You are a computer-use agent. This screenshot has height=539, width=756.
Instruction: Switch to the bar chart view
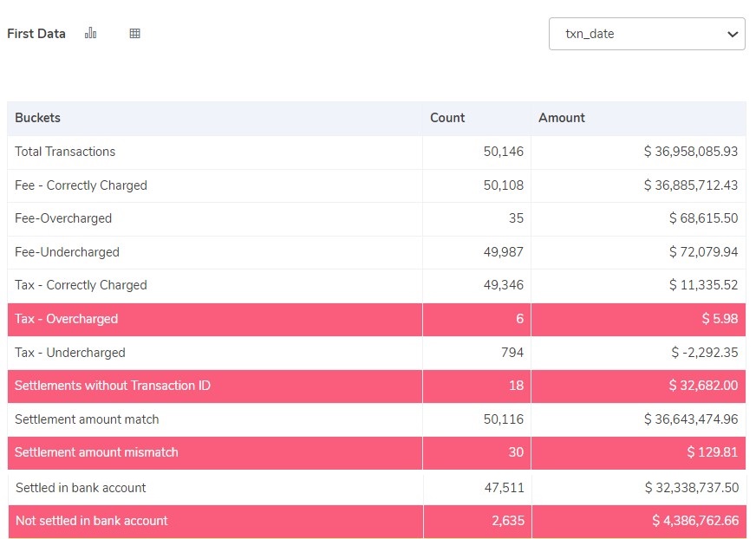(x=90, y=33)
